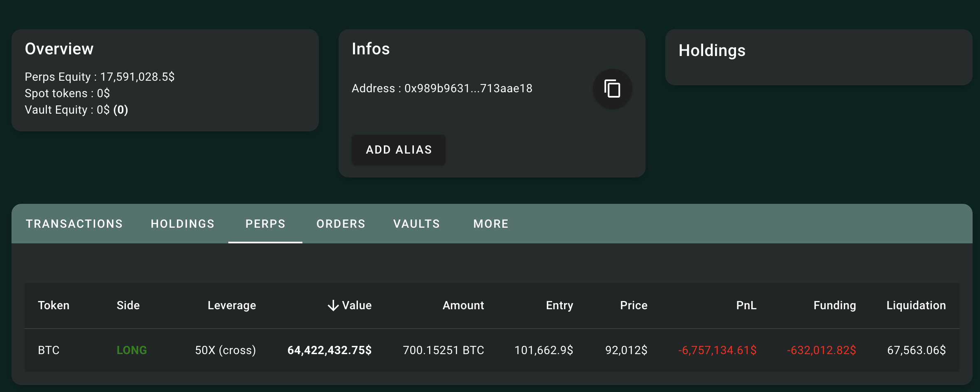The image size is (980, 392).
Task: Switch to the TRANSACTIONS tab
Action: pos(74,224)
